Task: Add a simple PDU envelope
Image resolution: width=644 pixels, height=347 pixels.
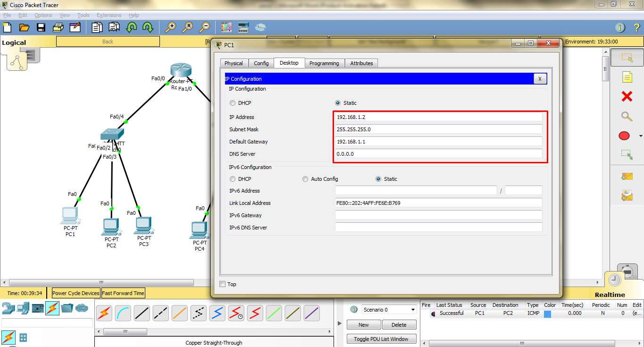Action: pos(627,177)
